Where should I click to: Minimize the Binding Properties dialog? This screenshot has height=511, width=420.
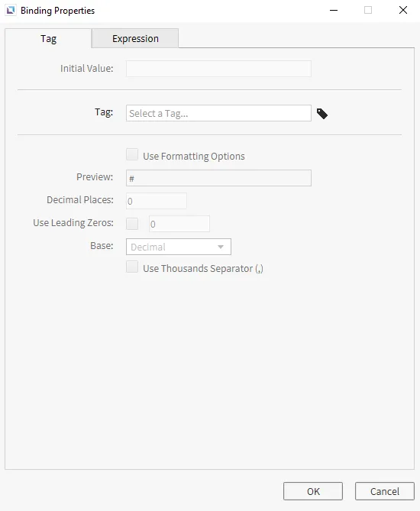tap(334, 11)
